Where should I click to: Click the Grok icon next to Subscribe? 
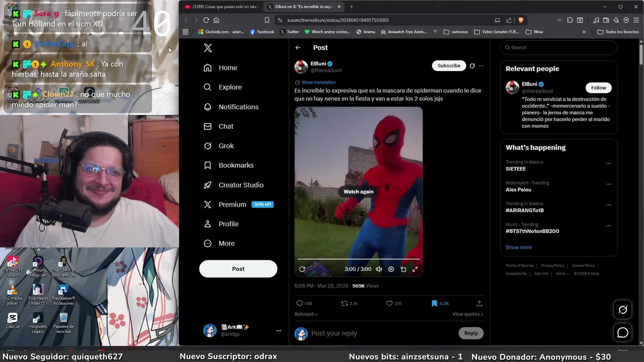(x=472, y=66)
